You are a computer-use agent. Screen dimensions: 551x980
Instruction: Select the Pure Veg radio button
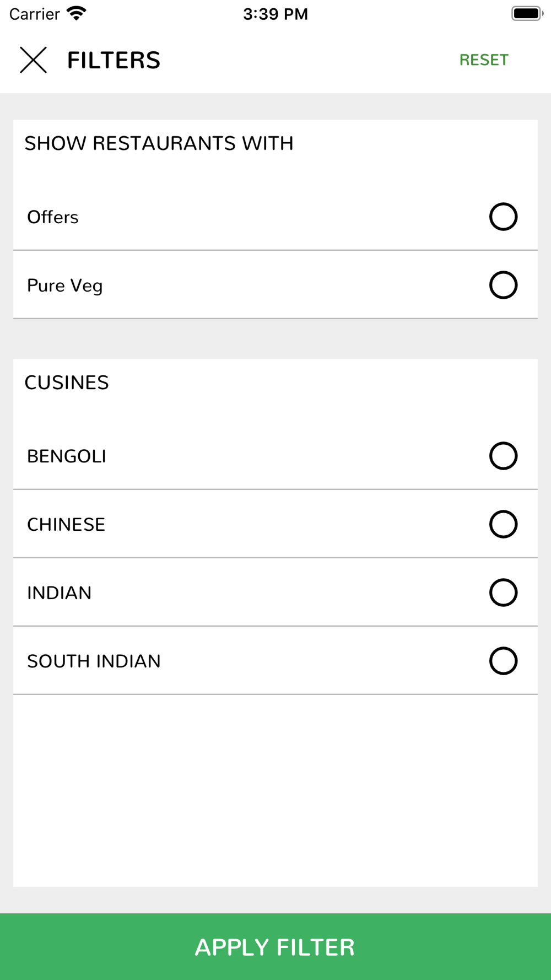click(503, 285)
